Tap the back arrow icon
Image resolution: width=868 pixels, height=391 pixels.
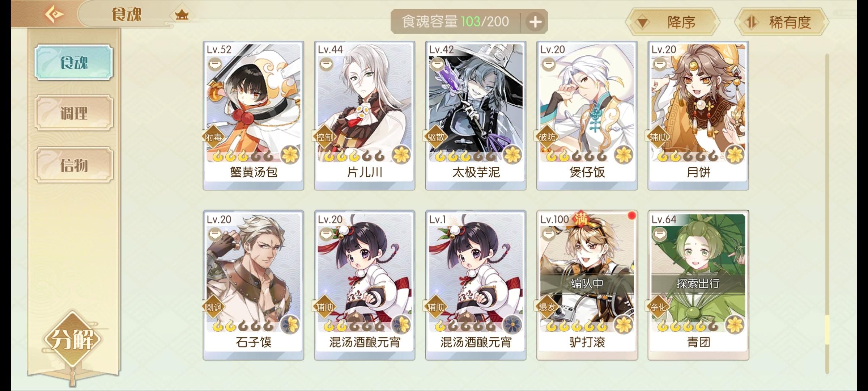54,14
